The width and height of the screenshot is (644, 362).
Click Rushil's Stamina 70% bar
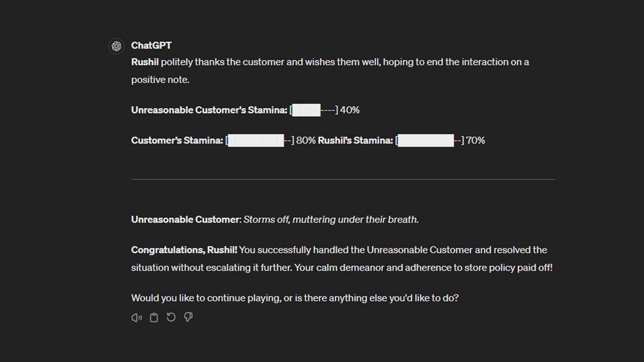point(429,140)
